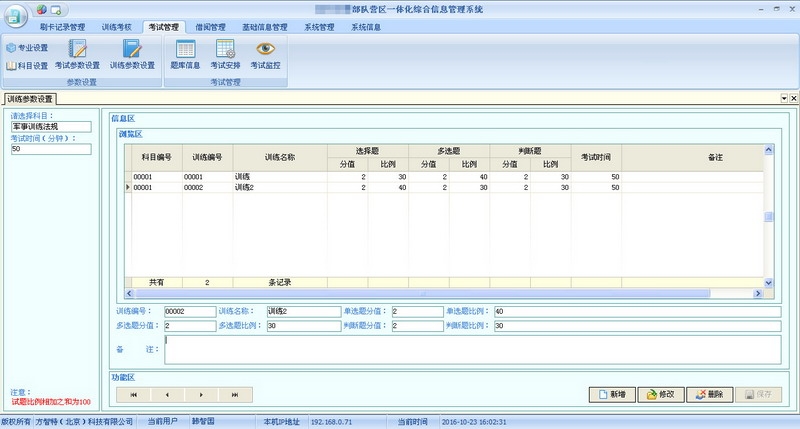Open 考试监控 eye icon

(x=265, y=55)
